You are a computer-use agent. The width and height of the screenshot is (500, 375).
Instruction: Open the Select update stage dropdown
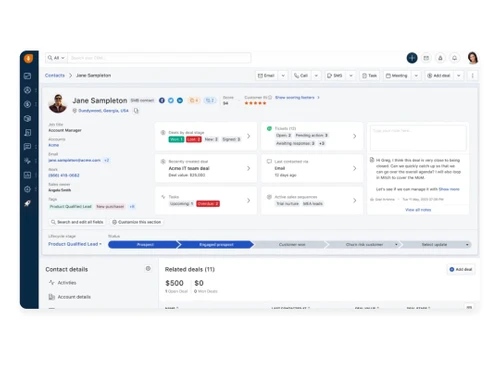tap(467, 245)
